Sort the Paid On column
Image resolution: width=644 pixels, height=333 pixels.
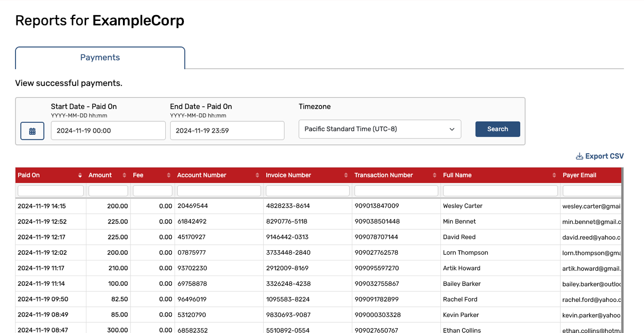click(x=80, y=175)
